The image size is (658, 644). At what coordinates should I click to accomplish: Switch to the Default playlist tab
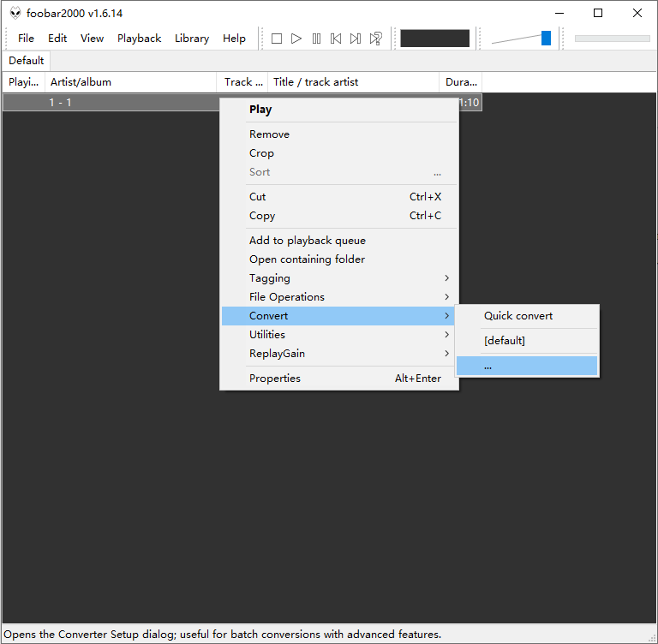pyautogui.click(x=26, y=61)
